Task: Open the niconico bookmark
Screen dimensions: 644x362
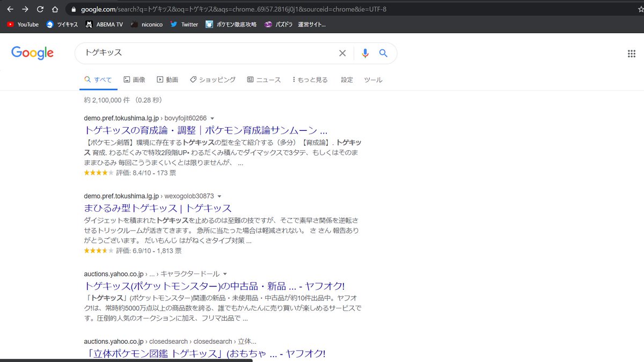Action: [147, 24]
